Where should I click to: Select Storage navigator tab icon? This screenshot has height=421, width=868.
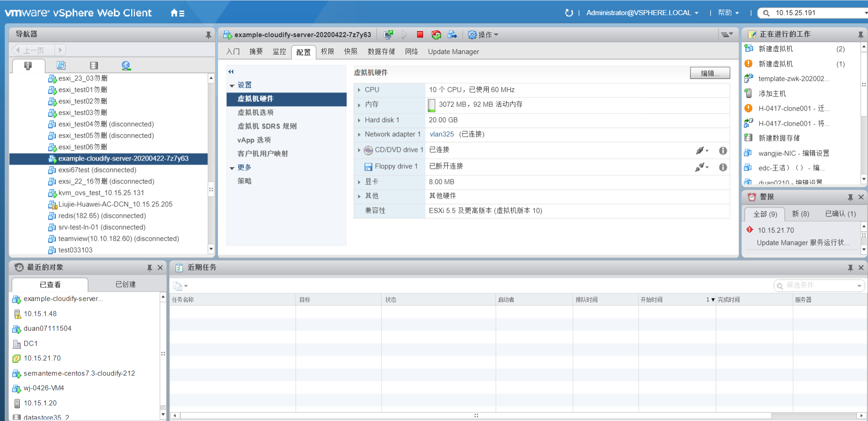pyautogui.click(x=94, y=65)
